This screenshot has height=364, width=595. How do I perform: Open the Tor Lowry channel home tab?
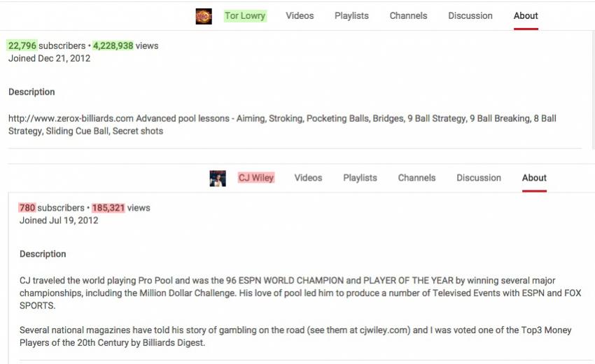pos(245,16)
